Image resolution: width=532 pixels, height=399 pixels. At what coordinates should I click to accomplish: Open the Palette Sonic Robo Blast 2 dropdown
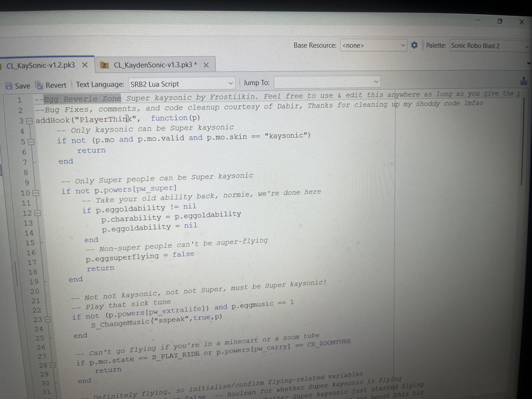490,46
